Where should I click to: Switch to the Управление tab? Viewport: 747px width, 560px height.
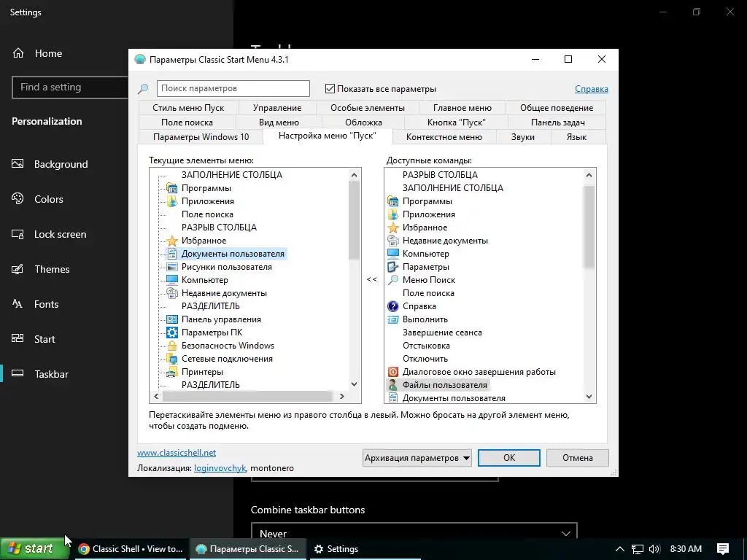coord(277,108)
